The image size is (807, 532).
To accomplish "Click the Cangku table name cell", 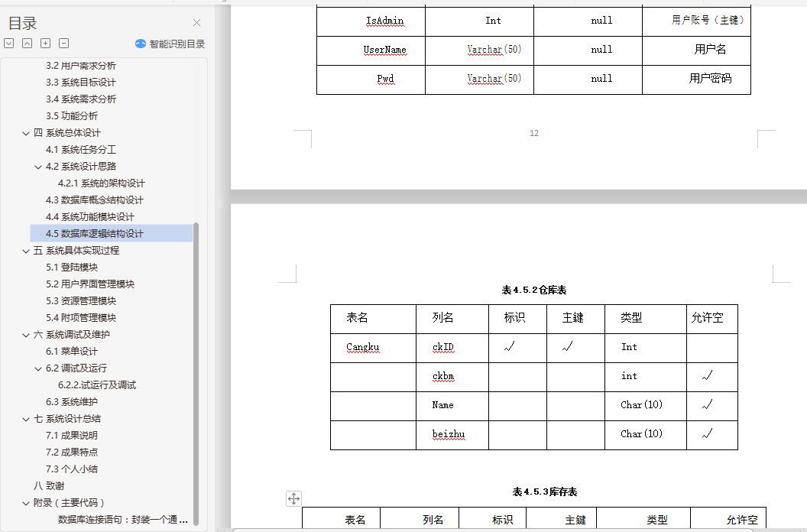I will pyautogui.click(x=373, y=348).
